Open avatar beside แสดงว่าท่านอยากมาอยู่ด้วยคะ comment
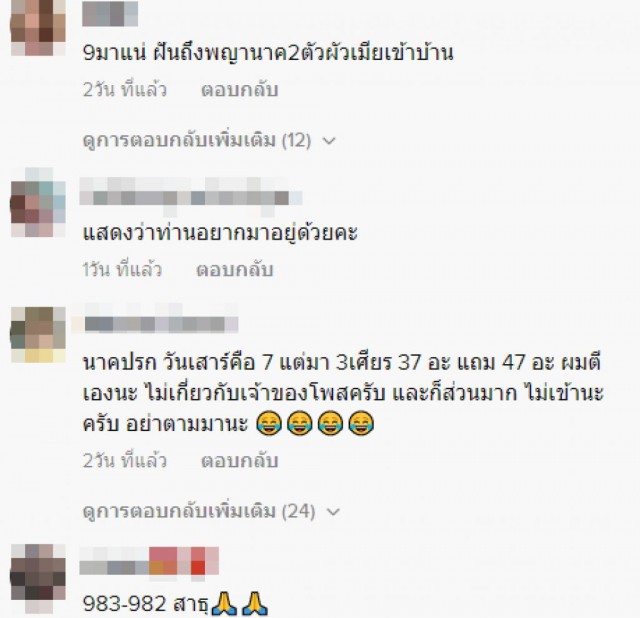The width and height of the screenshot is (640, 618). click(x=38, y=202)
